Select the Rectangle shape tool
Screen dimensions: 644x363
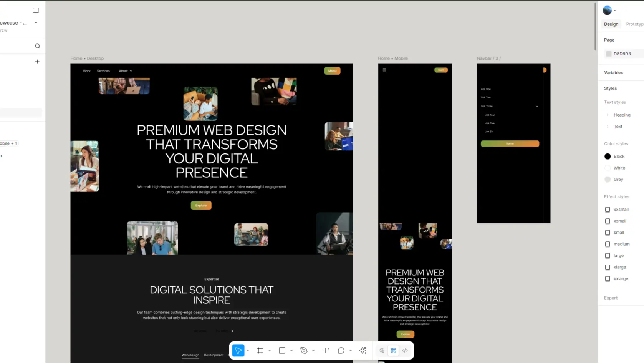[282, 350]
